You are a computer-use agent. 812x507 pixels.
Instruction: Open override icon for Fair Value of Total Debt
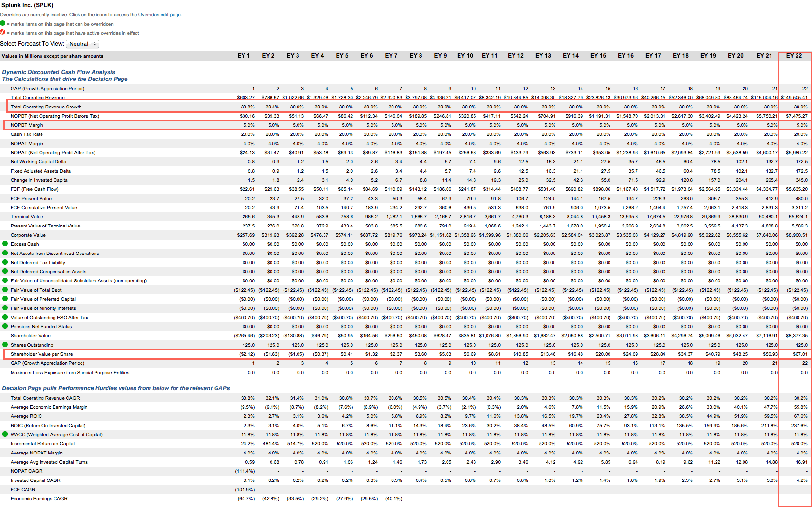click(5, 290)
